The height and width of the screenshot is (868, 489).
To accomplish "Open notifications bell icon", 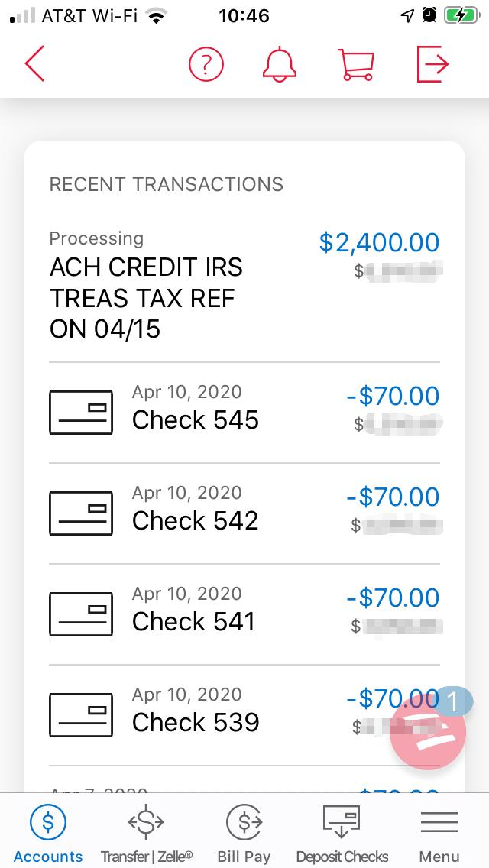I will (280, 64).
